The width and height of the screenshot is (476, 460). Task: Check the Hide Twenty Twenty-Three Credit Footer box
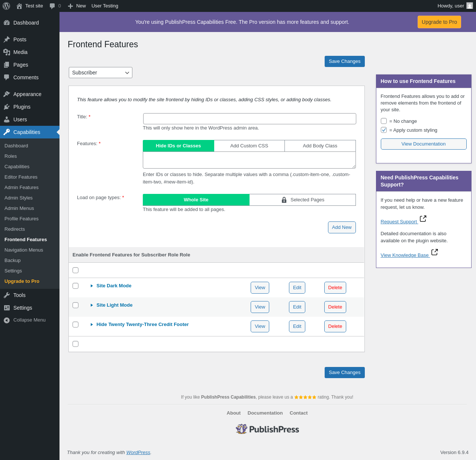[x=75, y=325]
